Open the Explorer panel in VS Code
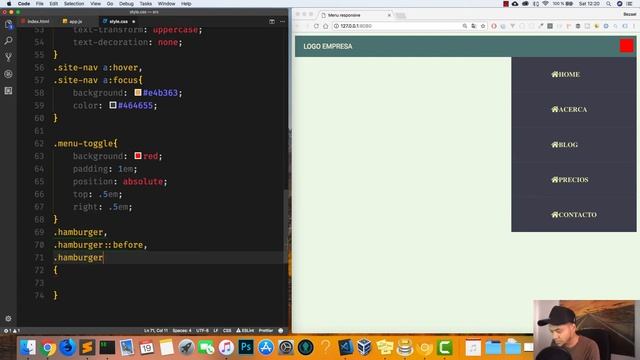Viewport: 640px width, 360px height. coord(8,24)
